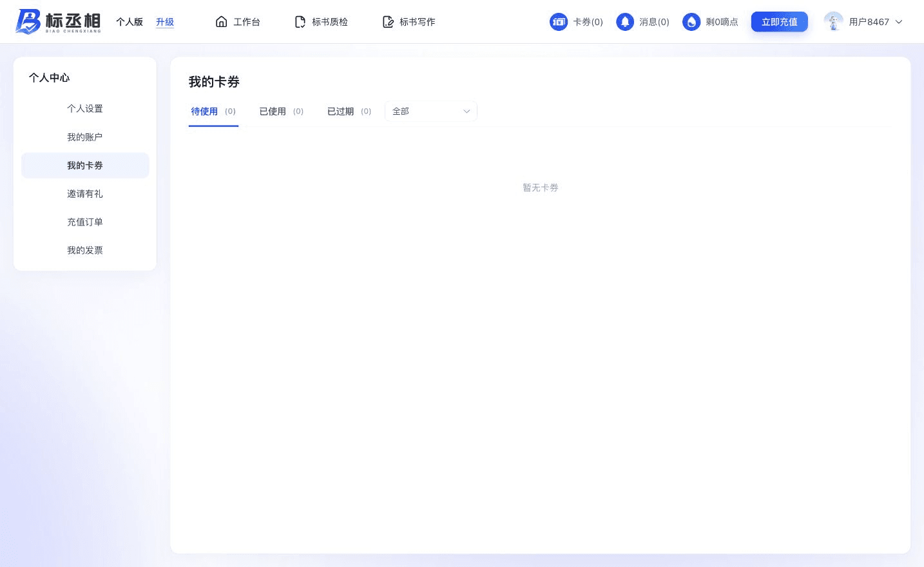This screenshot has width=924, height=567.
Task: Click the 工作台 home icon
Action: (221, 22)
